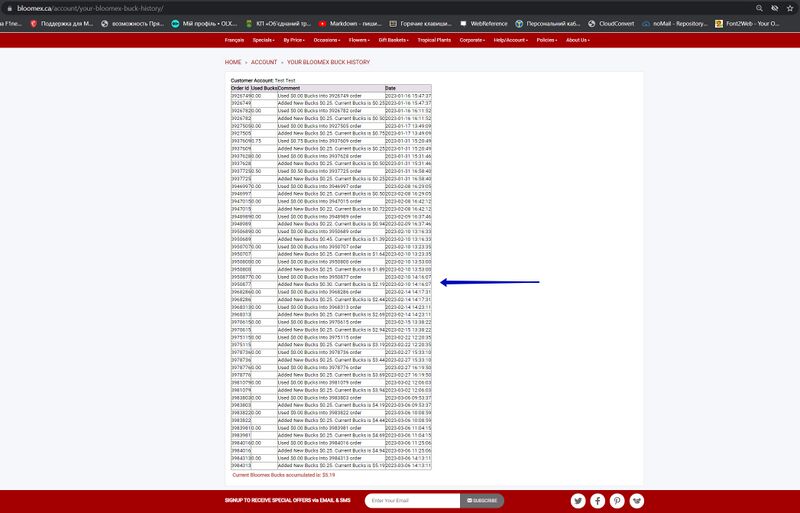The image size is (800, 513).
Task: Click the 'Added New Bucks $0.45' comment
Action: (331, 239)
